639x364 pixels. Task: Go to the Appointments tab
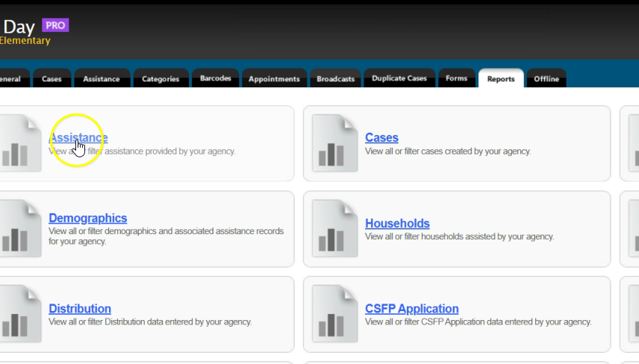coord(274,79)
